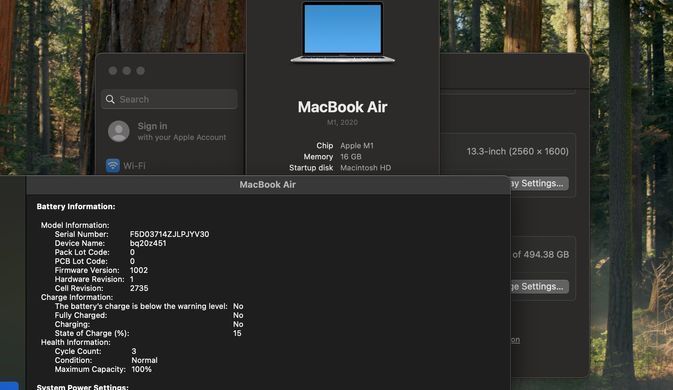The width and height of the screenshot is (673, 390).
Task: Click the Apple Account avatar icon
Action: [x=118, y=131]
